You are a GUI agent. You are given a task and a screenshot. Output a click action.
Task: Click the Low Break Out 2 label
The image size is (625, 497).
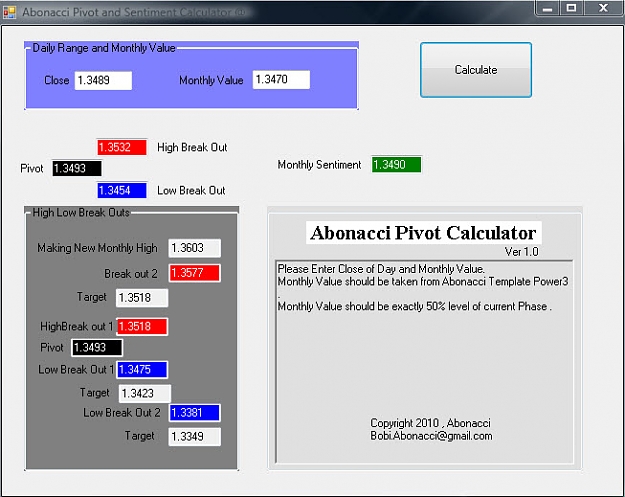(122, 413)
